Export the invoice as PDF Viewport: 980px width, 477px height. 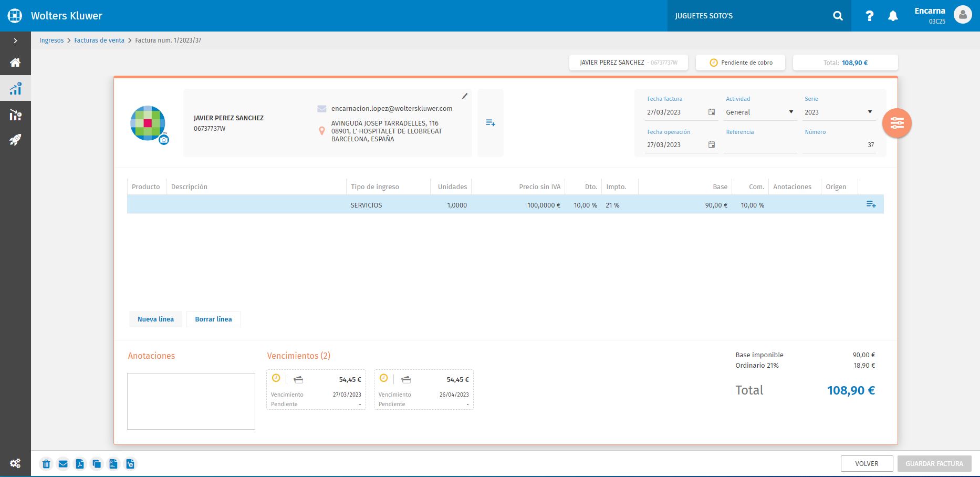80,464
